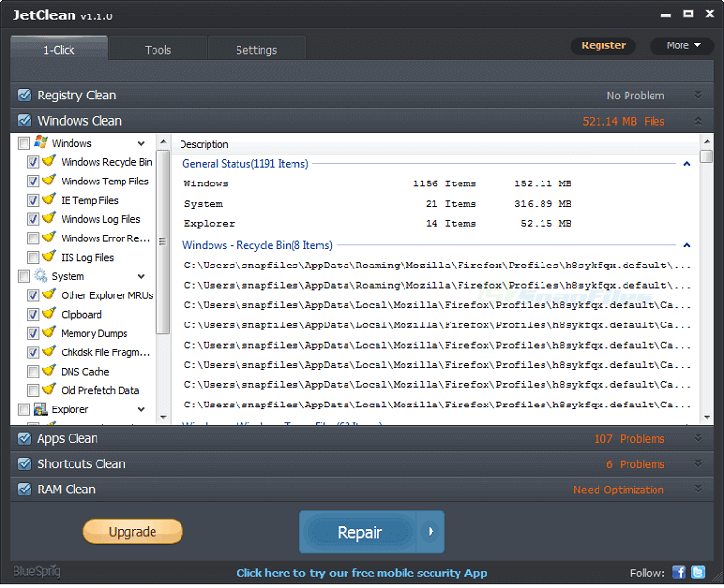724x588 pixels.
Task: Open the Settings tab
Action: (256, 50)
